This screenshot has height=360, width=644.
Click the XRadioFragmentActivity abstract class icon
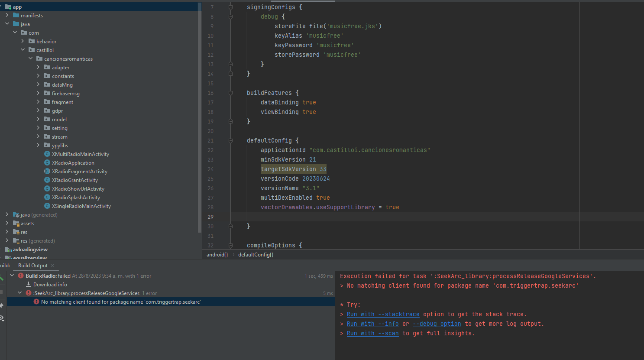[47, 171]
